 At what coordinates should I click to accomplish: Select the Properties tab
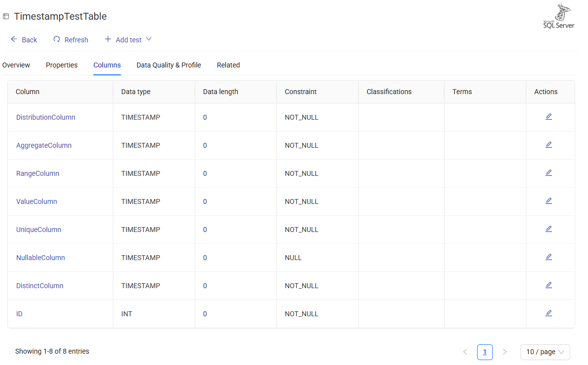[x=62, y=65]
